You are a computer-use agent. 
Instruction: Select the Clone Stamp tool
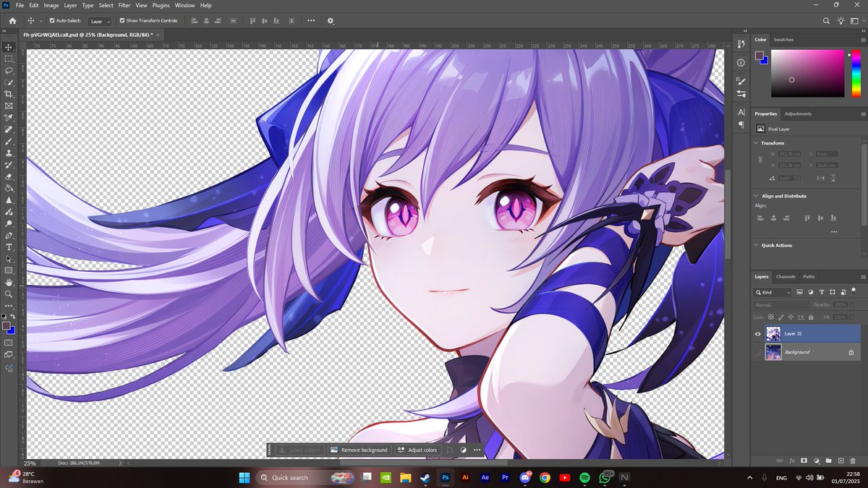pos(9,153)
